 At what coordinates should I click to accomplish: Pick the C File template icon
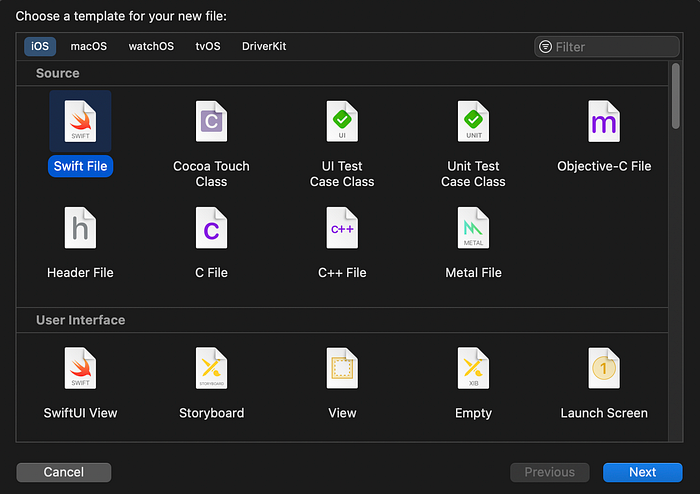click(x=211, y=228)
